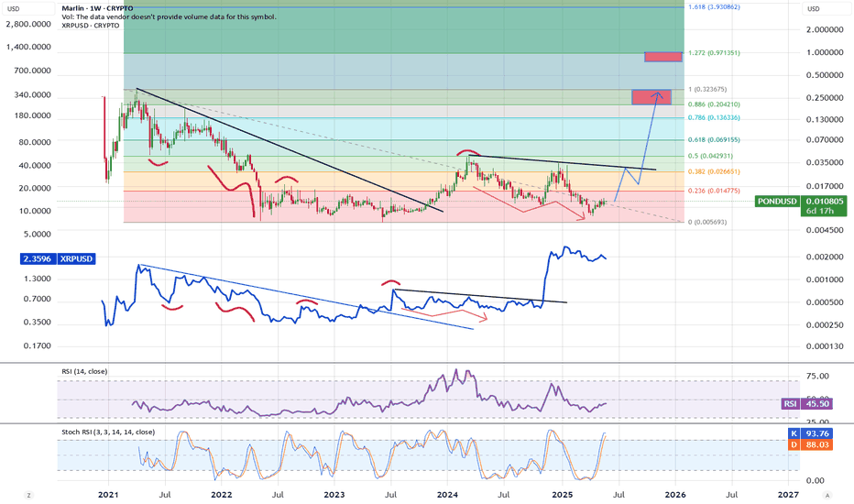The image size is (854, 504).
Task: Click 2021 on the time axis
Action: (x=108, y=495)
